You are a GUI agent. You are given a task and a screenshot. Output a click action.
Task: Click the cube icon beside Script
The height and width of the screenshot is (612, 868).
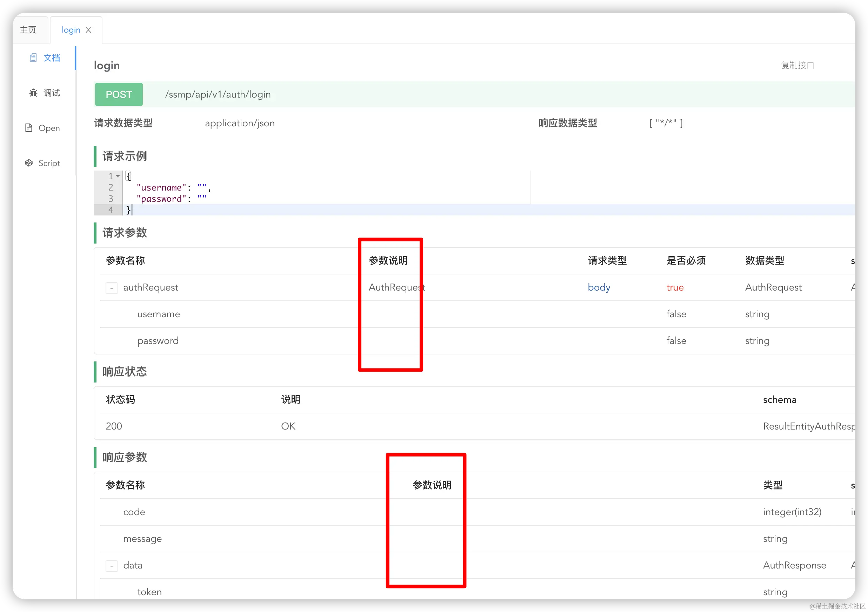(29, 163)
